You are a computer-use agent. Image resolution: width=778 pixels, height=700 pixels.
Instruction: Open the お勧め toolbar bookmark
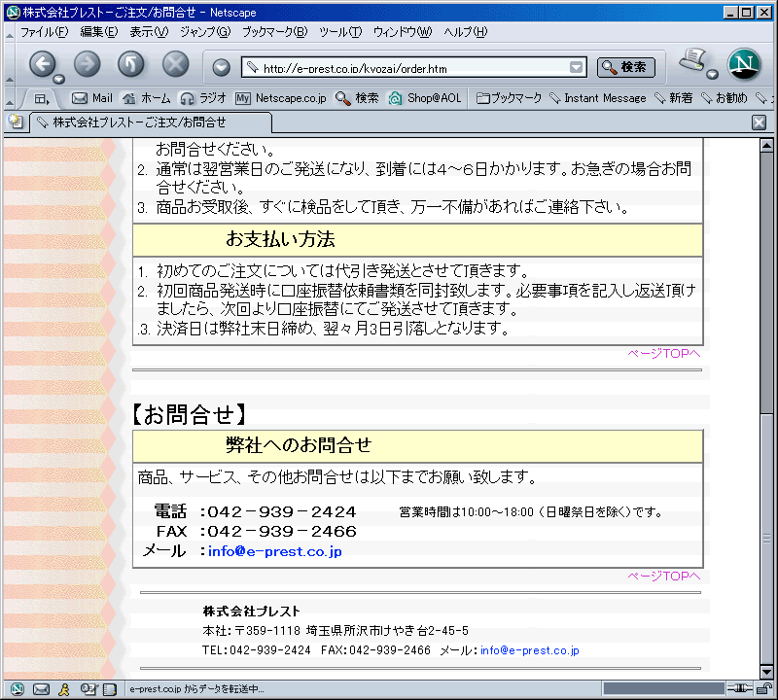[x=724, y=98]
